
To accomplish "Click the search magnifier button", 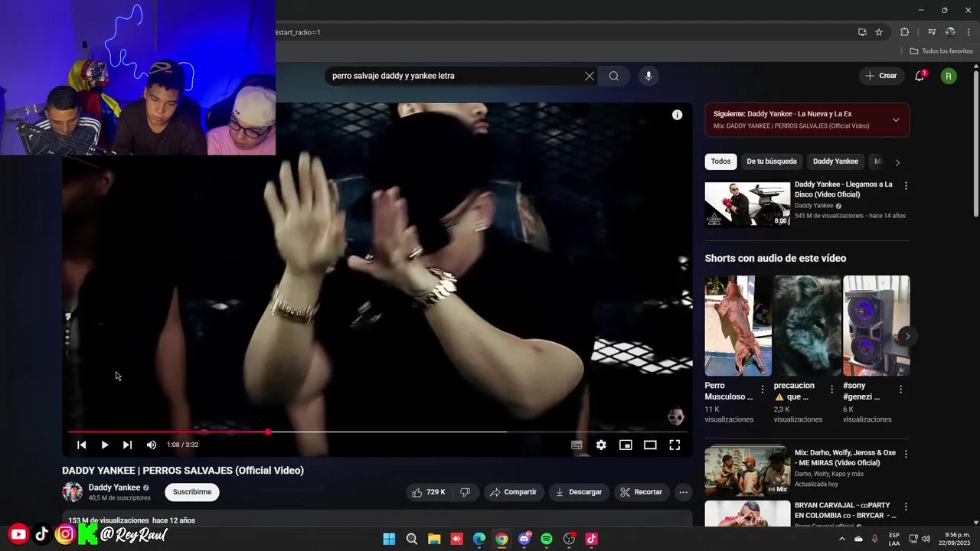I will (614, 76).
